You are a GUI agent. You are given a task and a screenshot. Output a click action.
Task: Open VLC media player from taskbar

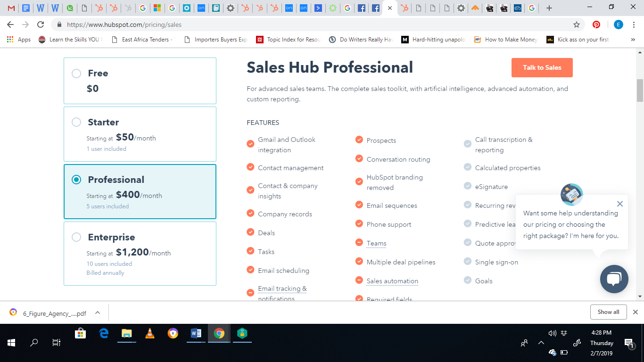(150, 334)
